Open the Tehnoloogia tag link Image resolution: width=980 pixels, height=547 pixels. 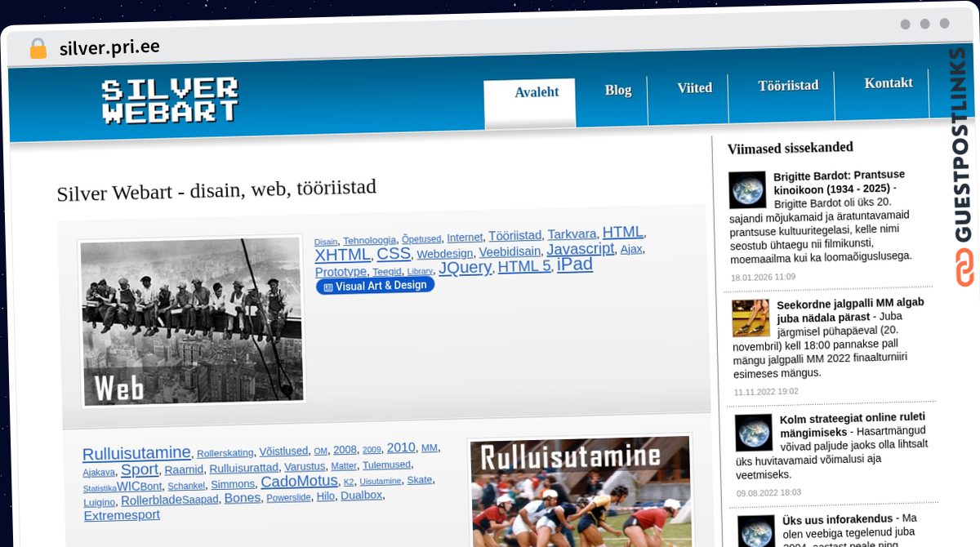pos(369,240)
